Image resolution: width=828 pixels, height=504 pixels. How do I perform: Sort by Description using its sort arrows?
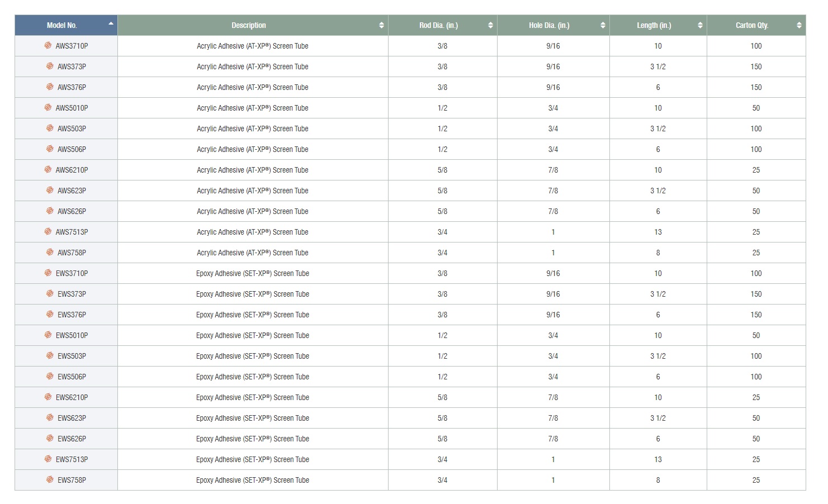[381, 25]
